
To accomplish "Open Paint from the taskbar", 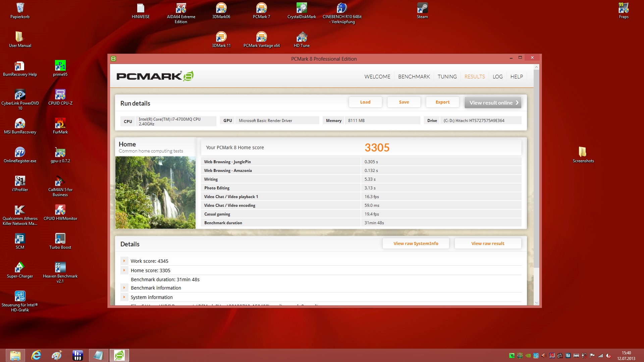I will point(57,355).
